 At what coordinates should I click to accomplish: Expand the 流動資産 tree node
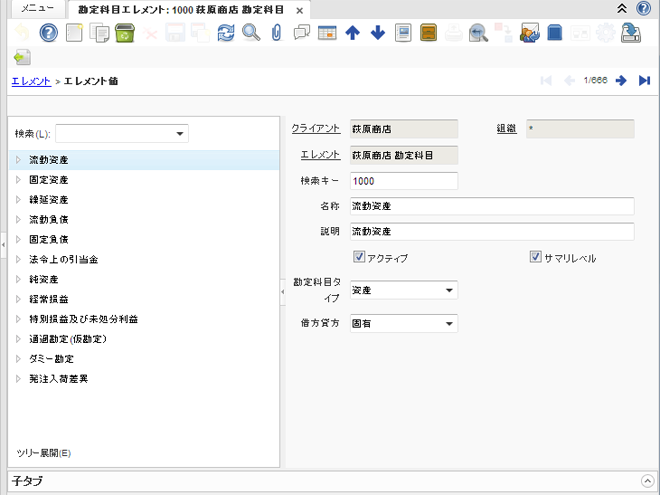click(18, 160)
